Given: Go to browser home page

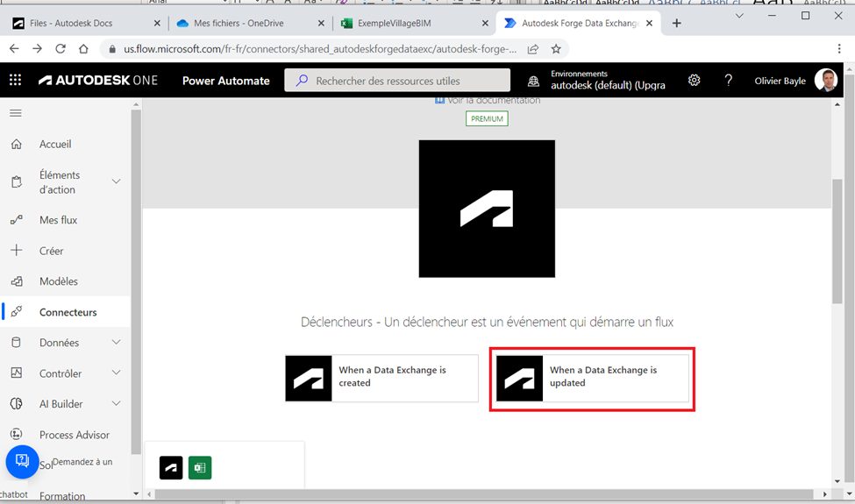Looking at the screenshot, I should tap(83, 48).
